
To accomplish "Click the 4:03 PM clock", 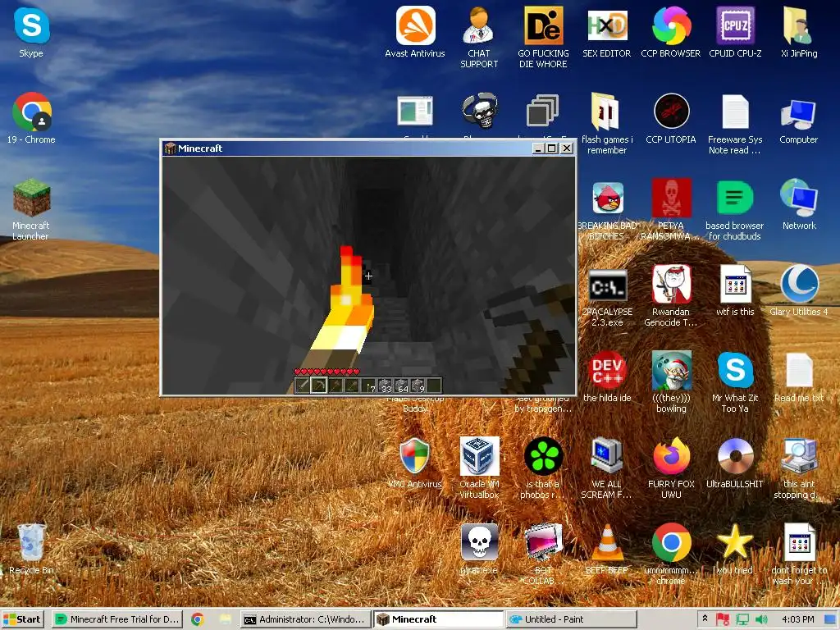I will point(797,619).
